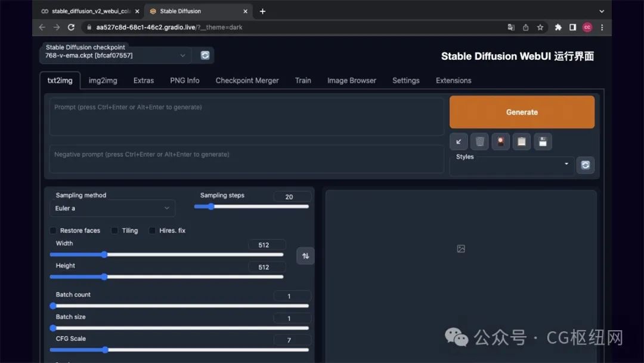Refresh the Stable Diffusion checkpoint list

click(205, 55)
